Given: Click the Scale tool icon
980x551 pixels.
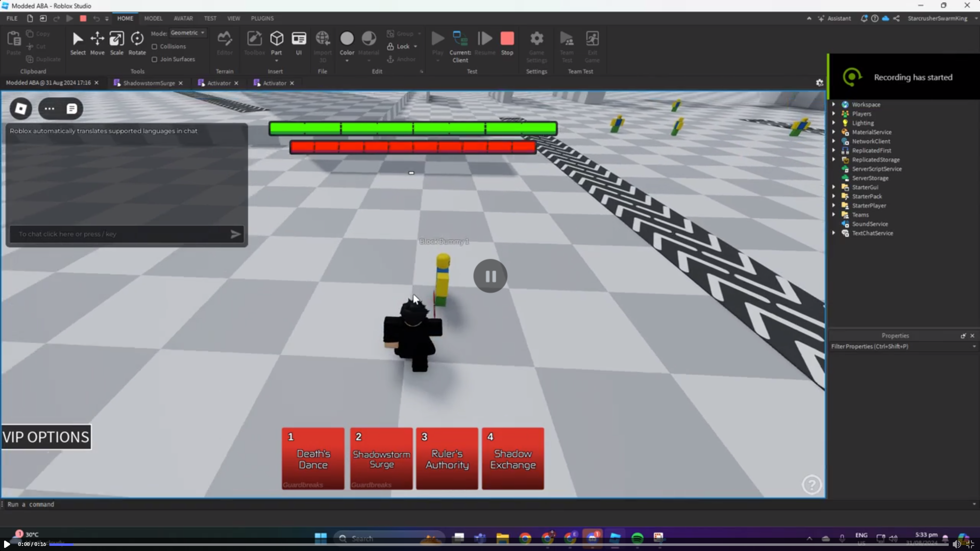Looking at the screenshot, I should click(116, 43).
